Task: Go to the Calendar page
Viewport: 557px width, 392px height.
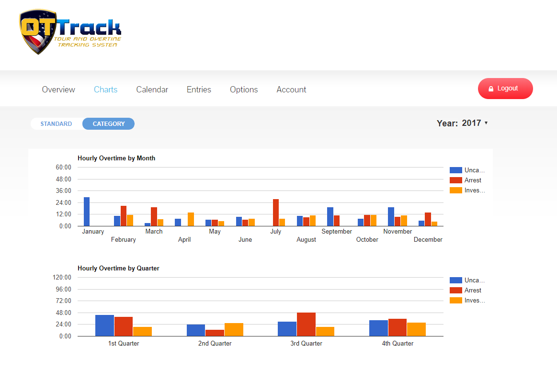Action: (x=152, y=90)
